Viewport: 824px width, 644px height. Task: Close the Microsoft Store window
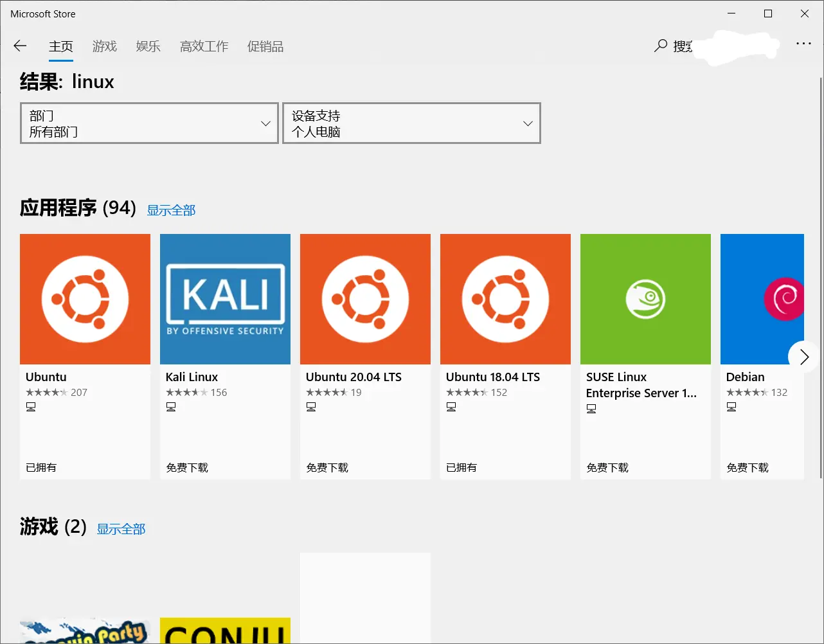(x=805, y=13)
